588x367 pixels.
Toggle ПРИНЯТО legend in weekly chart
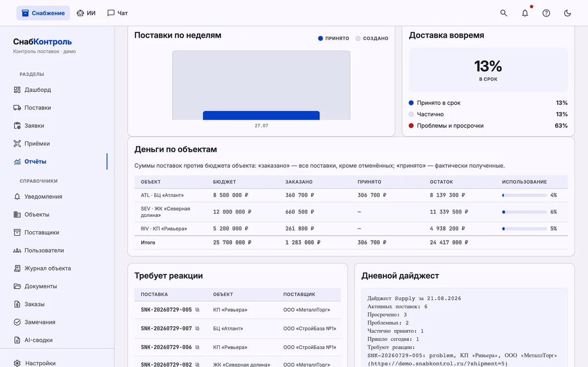pyautogui.click(x=333, y=38)
